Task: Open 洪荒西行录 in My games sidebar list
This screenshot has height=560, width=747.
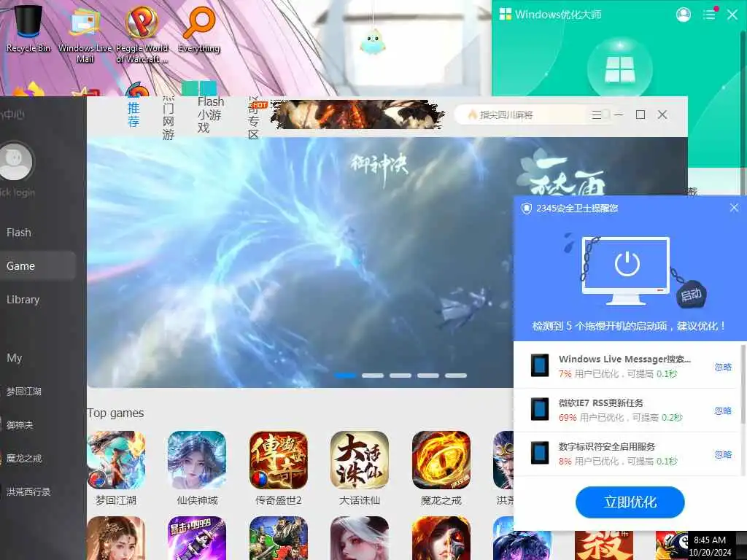Action: 27,491
